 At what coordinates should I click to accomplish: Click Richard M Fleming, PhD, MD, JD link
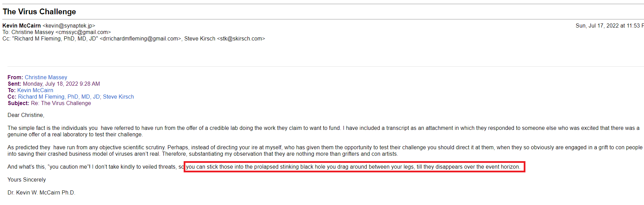click(59, 97)
